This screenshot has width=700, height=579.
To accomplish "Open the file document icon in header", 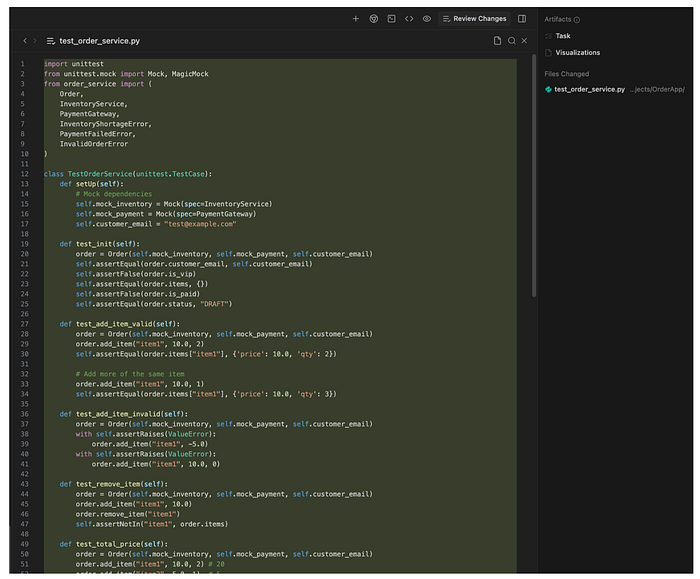I will [x=497, y=41].
